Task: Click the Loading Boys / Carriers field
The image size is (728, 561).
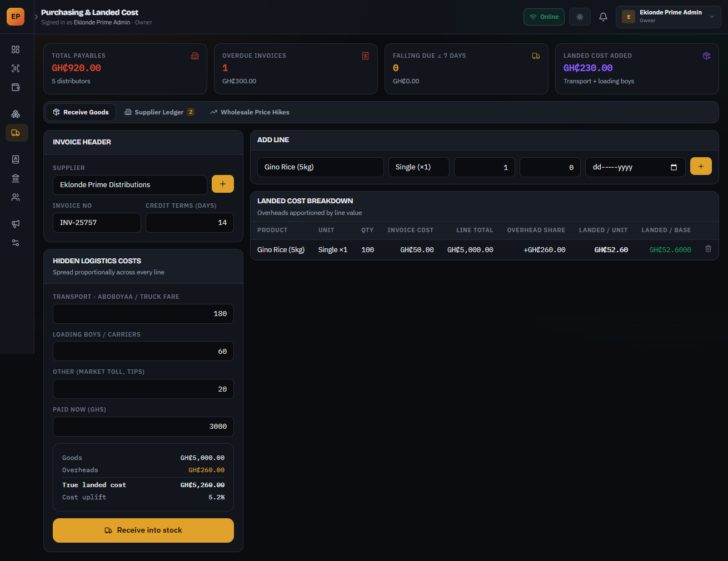Action: [x=143, y=352]
